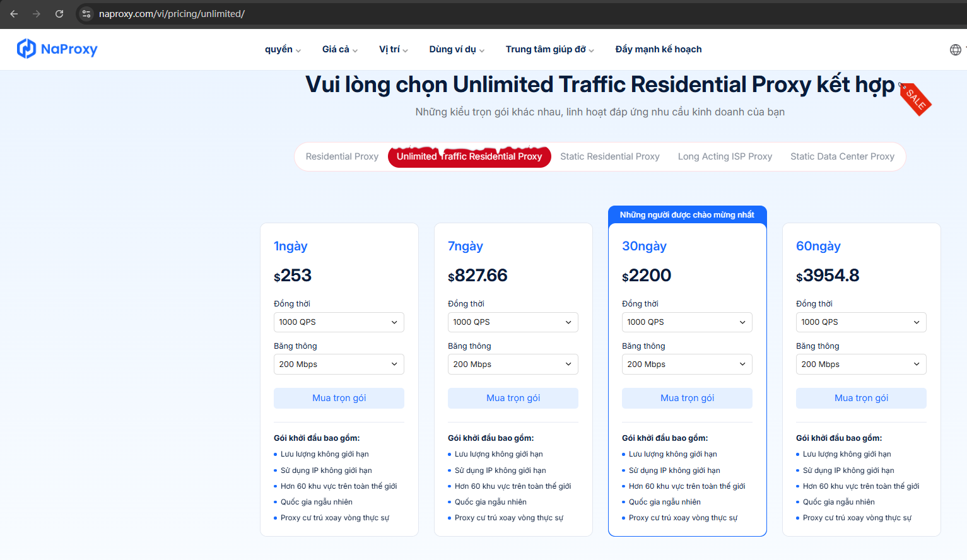Open language globe icon
The image size is (967, 560).
point(956,49)
